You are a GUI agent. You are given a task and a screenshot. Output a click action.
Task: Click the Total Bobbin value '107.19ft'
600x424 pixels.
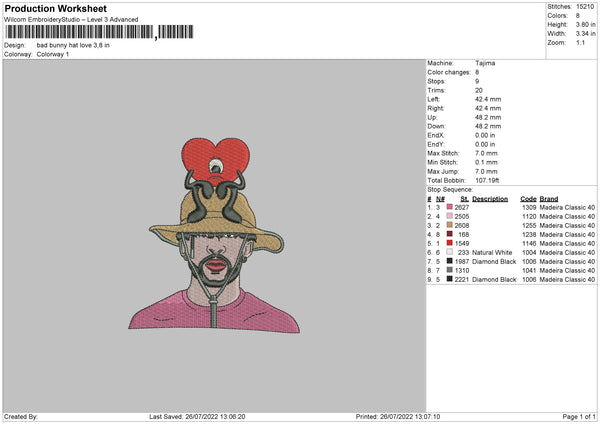pyautogui.click(x=487, y=180)
